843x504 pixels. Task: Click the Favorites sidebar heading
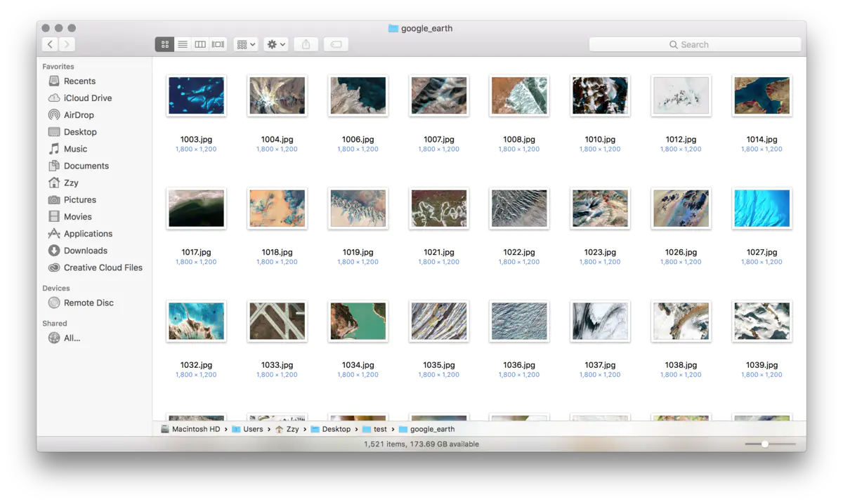point(58,67)
